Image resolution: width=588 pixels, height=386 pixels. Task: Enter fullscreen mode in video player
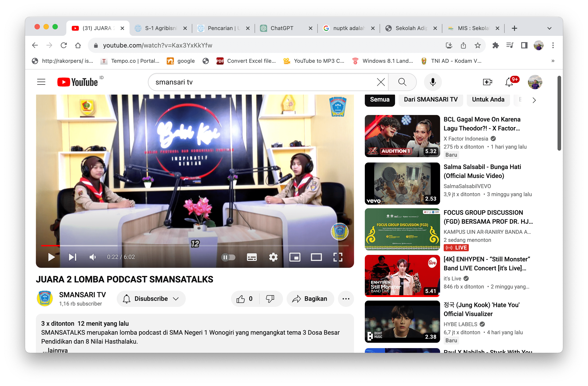coord(337,257)
